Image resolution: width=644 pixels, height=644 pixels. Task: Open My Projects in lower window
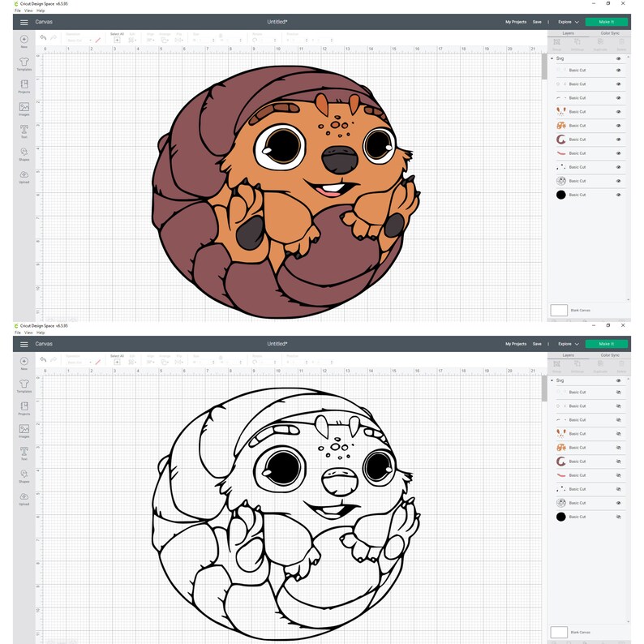click(x=516, y=344)
